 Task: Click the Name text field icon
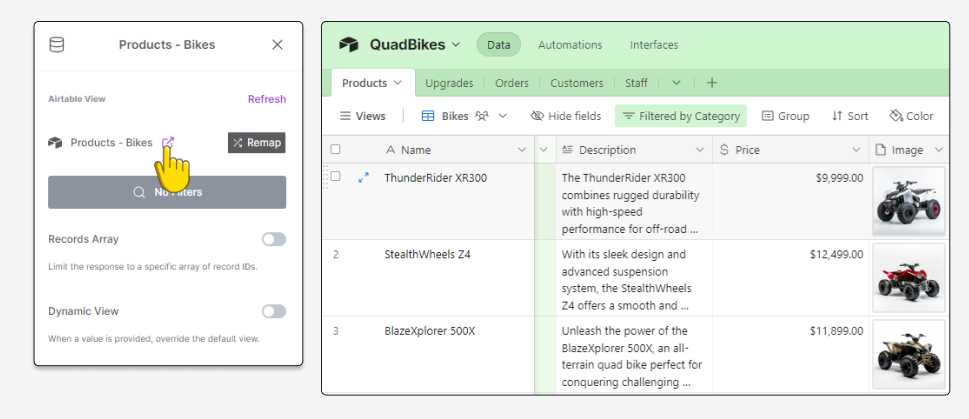pyautogui.click(x=390, y=150)
